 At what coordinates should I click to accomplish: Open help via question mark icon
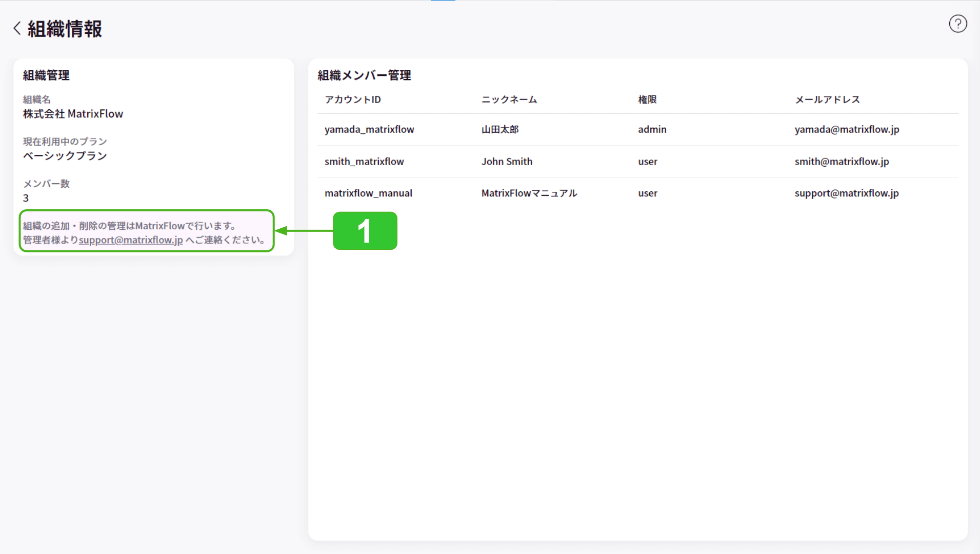[x=957, y=24]
